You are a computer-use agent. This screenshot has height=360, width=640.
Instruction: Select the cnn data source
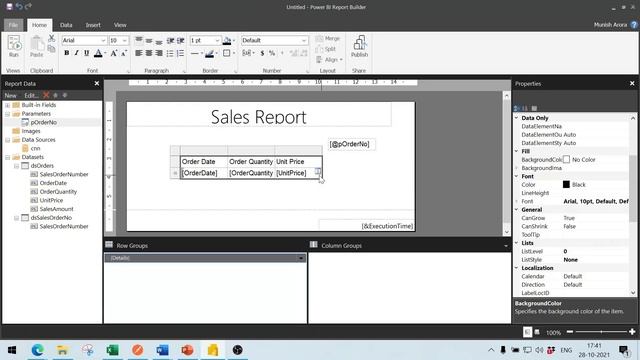tap(36, 149)
